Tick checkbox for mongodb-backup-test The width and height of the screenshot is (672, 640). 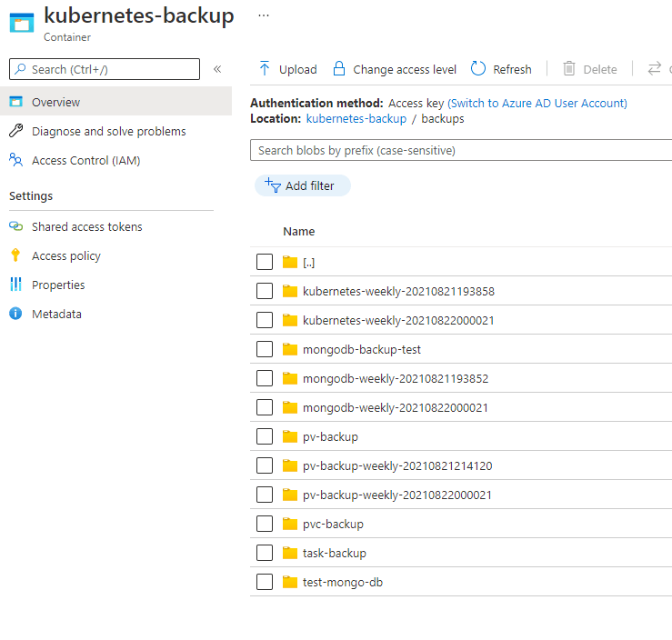click(x=265, y=349)
